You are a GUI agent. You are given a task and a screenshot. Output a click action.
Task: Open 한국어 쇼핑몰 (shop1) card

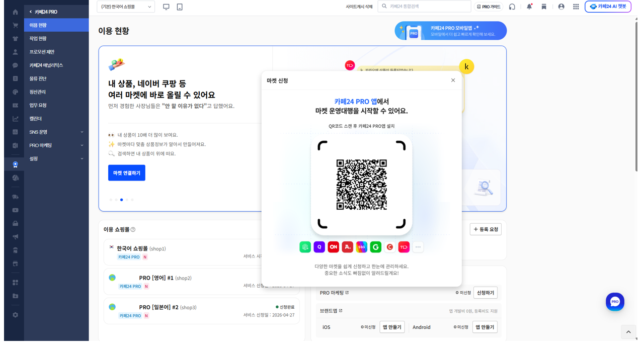click(201, 252)
